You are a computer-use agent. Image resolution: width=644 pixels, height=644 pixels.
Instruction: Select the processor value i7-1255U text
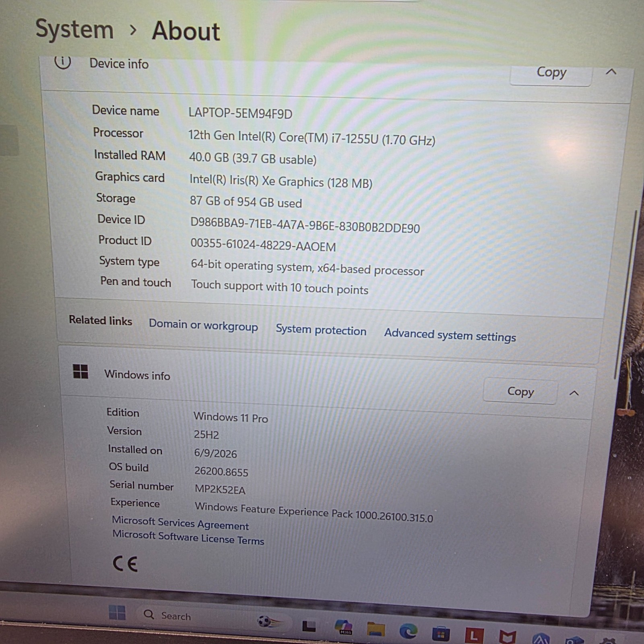[x=312, y=138]
